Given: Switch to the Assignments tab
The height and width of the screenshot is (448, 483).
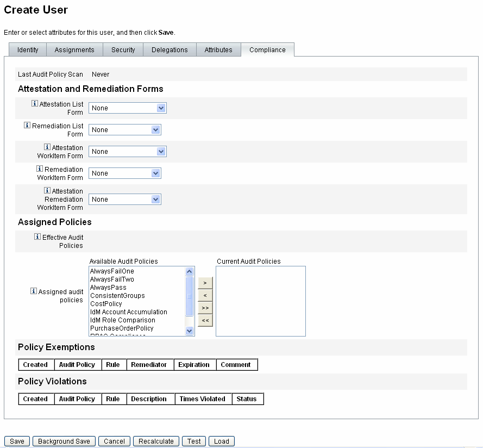Looking at the screenshot, I should [74, 50].
